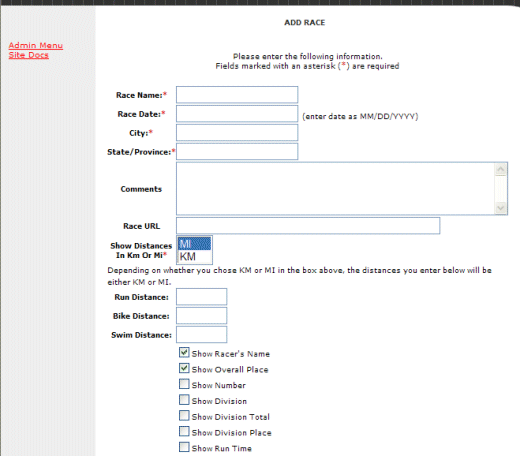This screenshot has height=456, width=520.
Task: Click the Race Name input field
Action: 237,95
